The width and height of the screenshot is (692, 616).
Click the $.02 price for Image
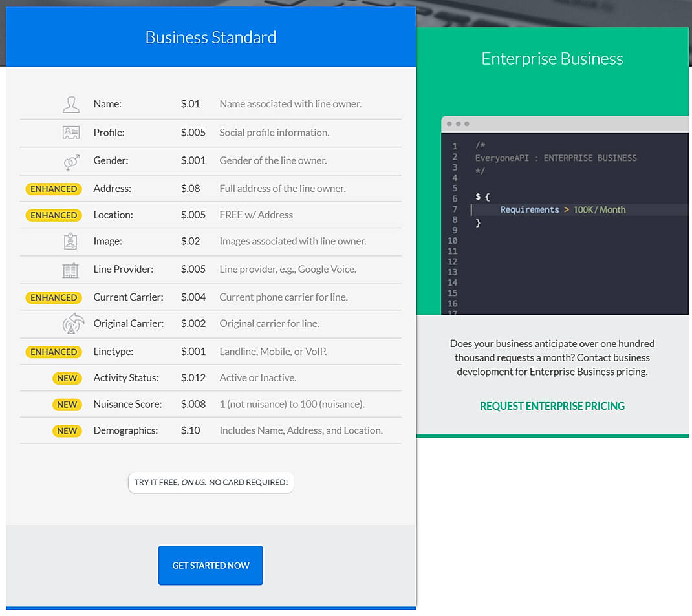(x=190, y=241)
